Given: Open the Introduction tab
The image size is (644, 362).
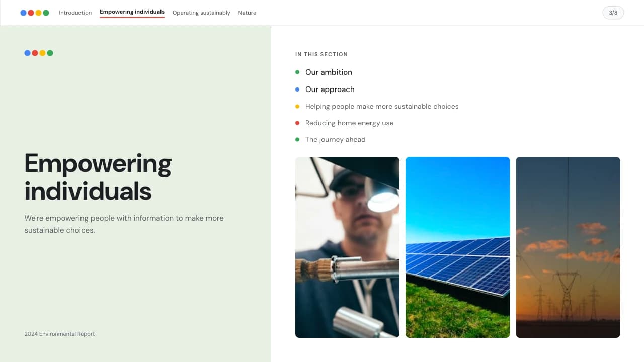Looking at the screenshot, I should tap(75, 13).
